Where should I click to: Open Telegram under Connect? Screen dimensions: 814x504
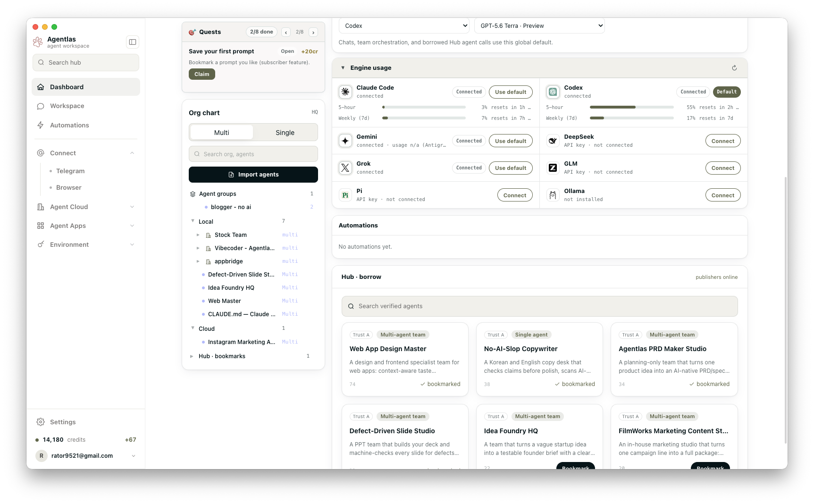click(x=70, y=171)
